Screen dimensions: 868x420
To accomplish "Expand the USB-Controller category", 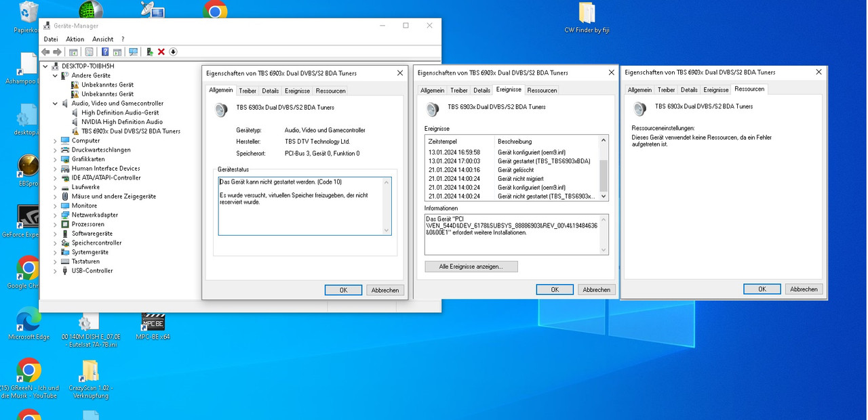I will [x=56, y=271].
